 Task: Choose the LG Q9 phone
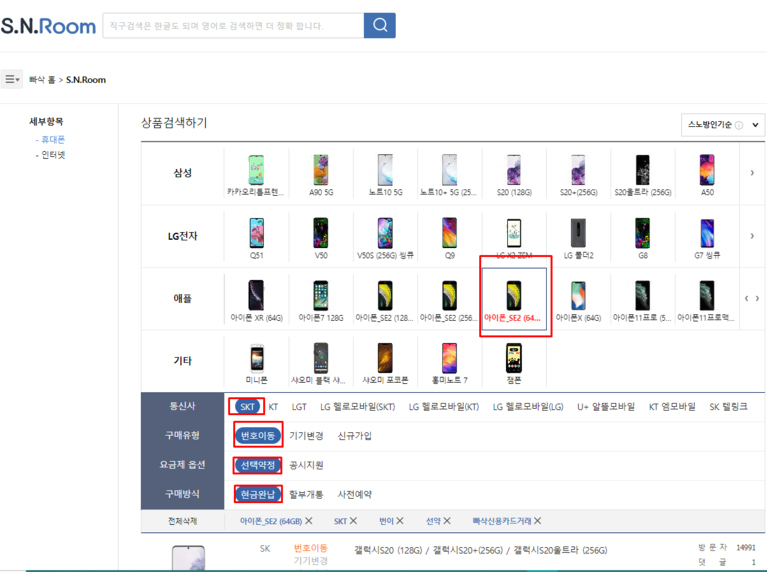[450, 238]
